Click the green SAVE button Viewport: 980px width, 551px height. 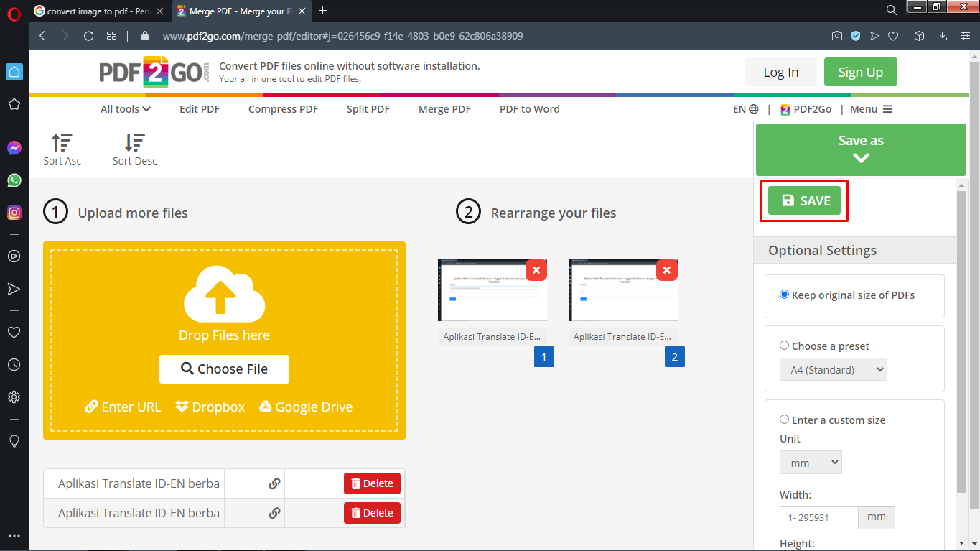point(804,200)
